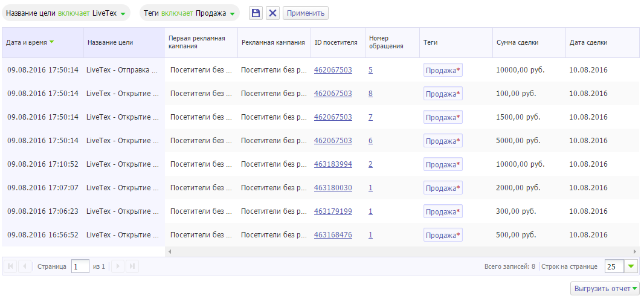Click the right arrow of the horizontal scrollbar
The width and height of the screenshot is (644, 299).
pos(636,251)
